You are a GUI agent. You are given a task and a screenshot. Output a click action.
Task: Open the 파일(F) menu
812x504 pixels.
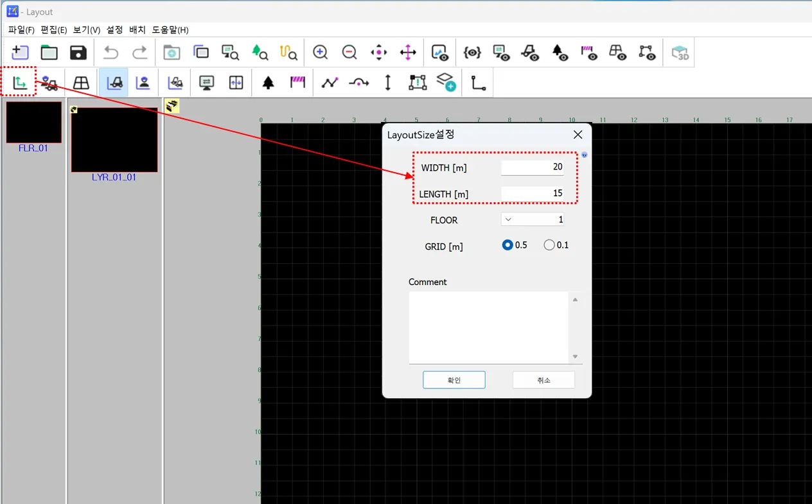(x=21, y=30)
